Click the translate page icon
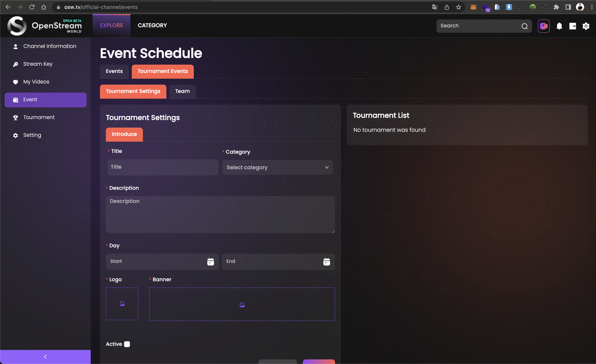This screenshot has height=364, width=596. point(435,7)
